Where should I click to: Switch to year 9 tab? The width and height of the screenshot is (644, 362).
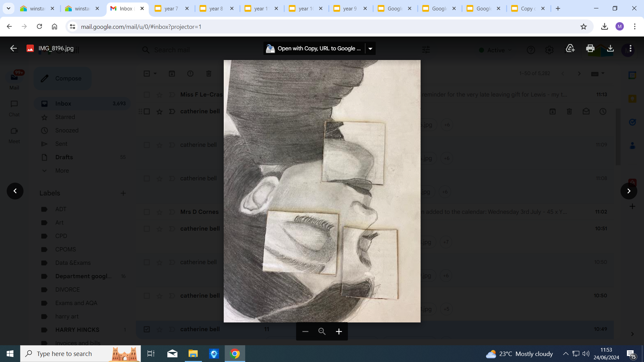pos(350,8)
